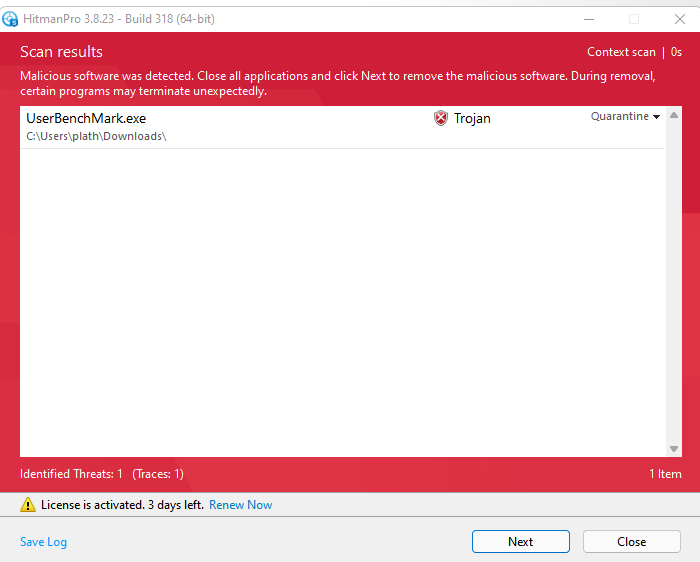Select the UserBenchMark.exe entry
This screenshot has width=700, height=562.
[342, 127]
